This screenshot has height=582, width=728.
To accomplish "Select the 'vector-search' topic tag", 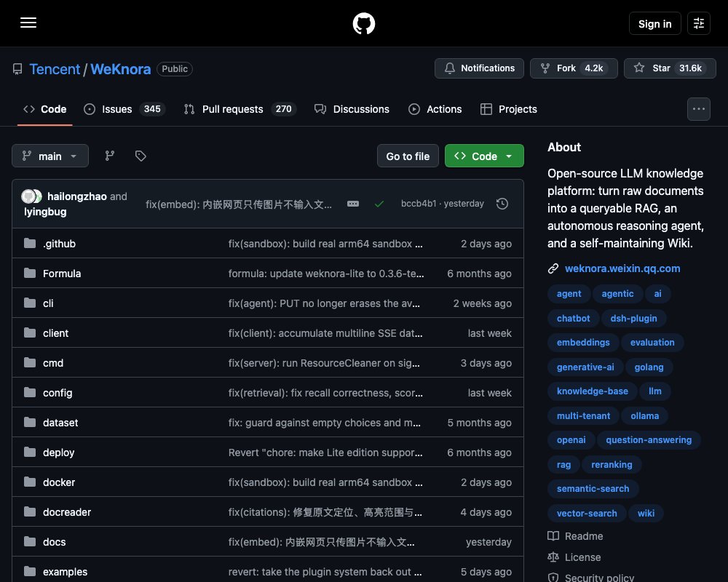I will pyautogui.click(x=587, y=514).
